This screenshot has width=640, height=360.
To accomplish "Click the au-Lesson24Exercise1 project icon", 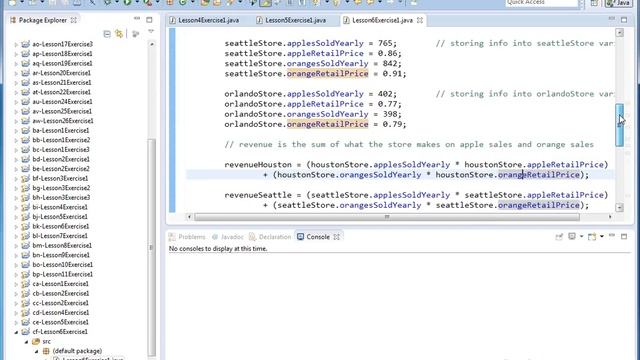I will [x=26, y=102].
